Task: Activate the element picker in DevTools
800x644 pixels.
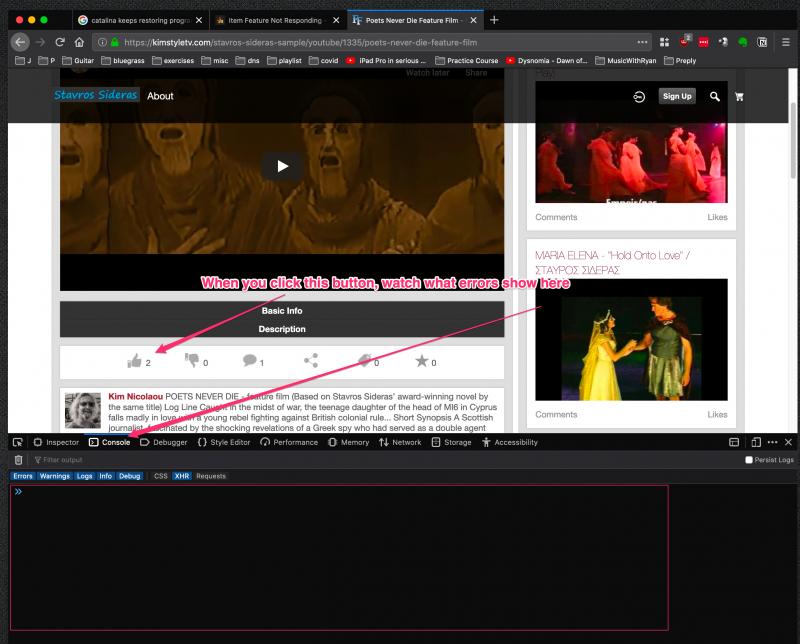Action: click(18, 442)
